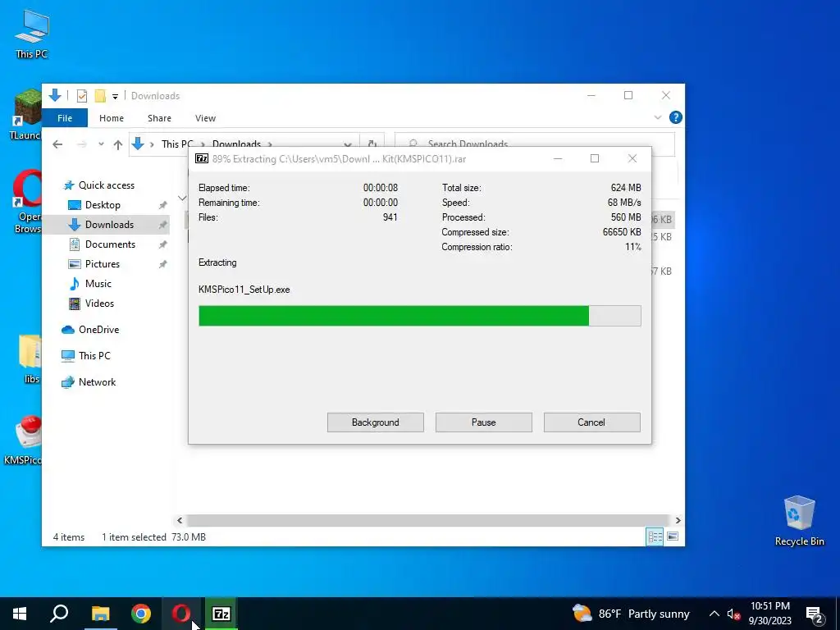Click the extraction progress bar
The height and width of the screenshot is (630, 840).
tap(419, 316)
